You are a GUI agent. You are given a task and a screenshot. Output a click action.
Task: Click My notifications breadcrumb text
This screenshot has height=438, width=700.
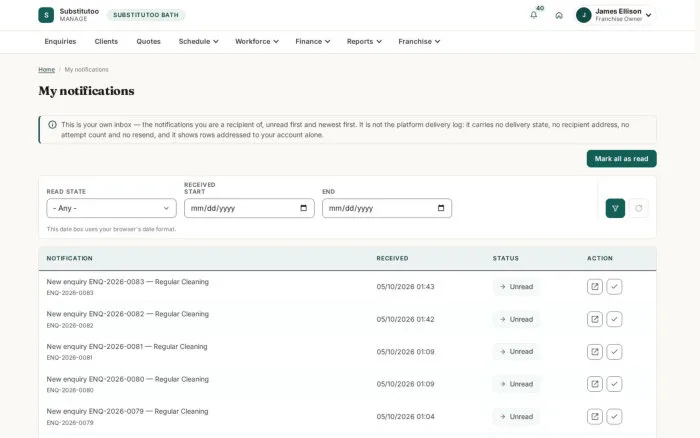[x=87, y=70]
